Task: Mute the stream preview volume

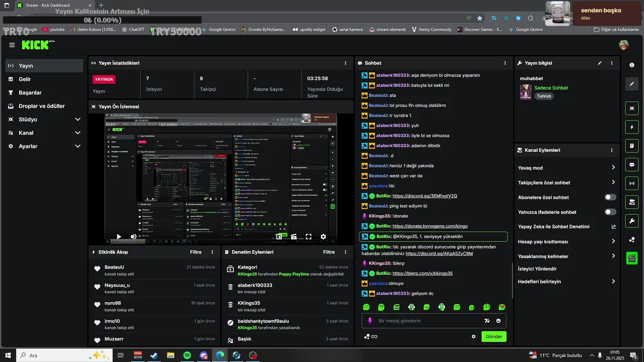Action: point(133,236)
